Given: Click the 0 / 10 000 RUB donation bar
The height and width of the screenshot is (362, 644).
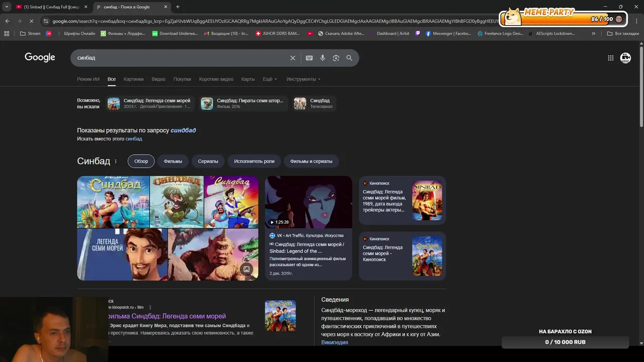Looking at the screenshot, I should pyautogui.click(x=565, y=342).
